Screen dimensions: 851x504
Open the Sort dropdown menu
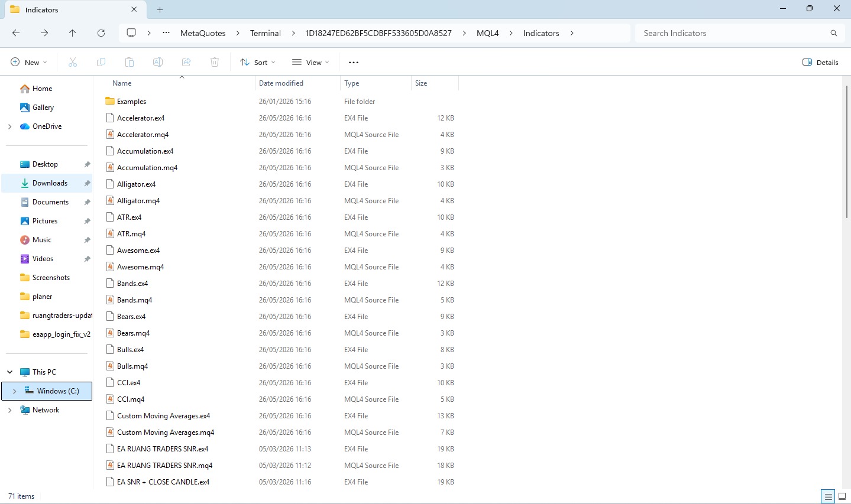point(258,62)
